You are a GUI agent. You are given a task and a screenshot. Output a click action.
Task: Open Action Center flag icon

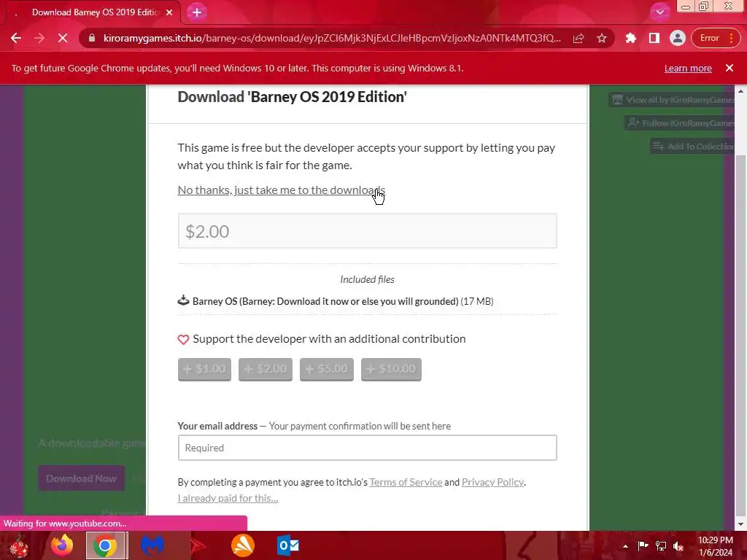click(643, 546)
